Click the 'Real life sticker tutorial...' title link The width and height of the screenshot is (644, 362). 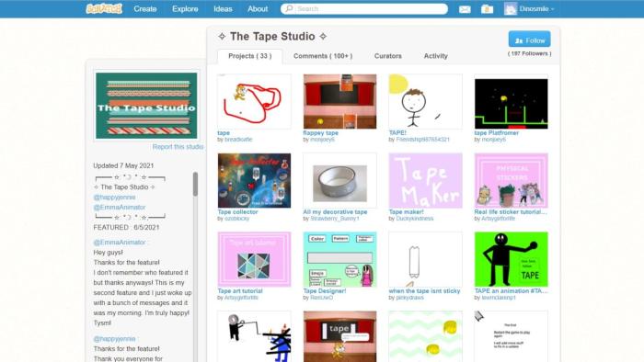click(x=511, y=212)
